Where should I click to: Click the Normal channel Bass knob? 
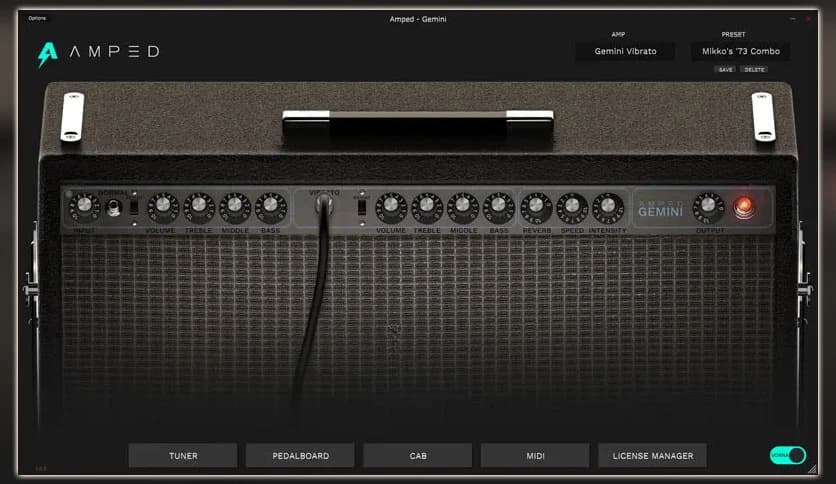(x=271, y=207)
